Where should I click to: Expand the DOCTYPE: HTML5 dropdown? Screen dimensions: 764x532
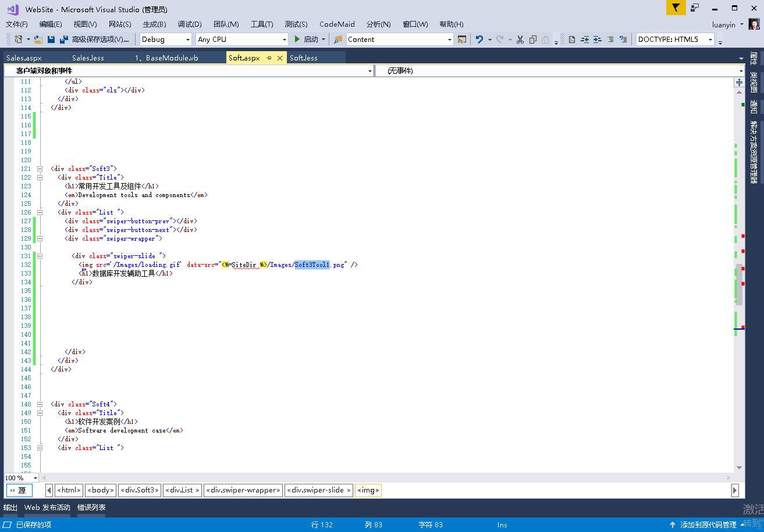point(710,40)
